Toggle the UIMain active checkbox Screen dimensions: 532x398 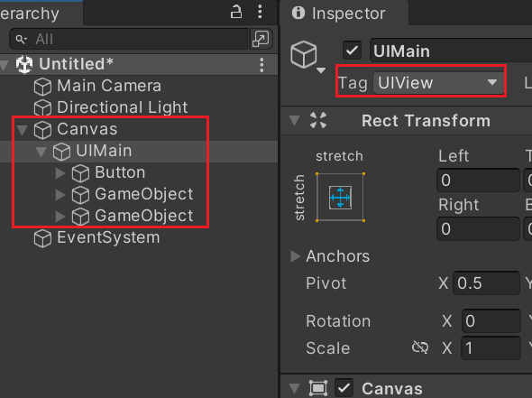352,51
